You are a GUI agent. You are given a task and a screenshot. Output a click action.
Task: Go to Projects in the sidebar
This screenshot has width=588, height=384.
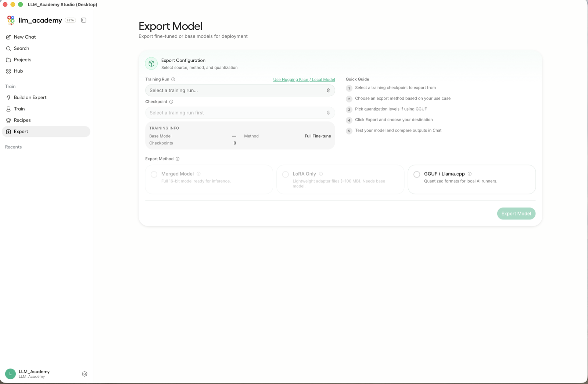pyautogui.click(x=46, y=60)
